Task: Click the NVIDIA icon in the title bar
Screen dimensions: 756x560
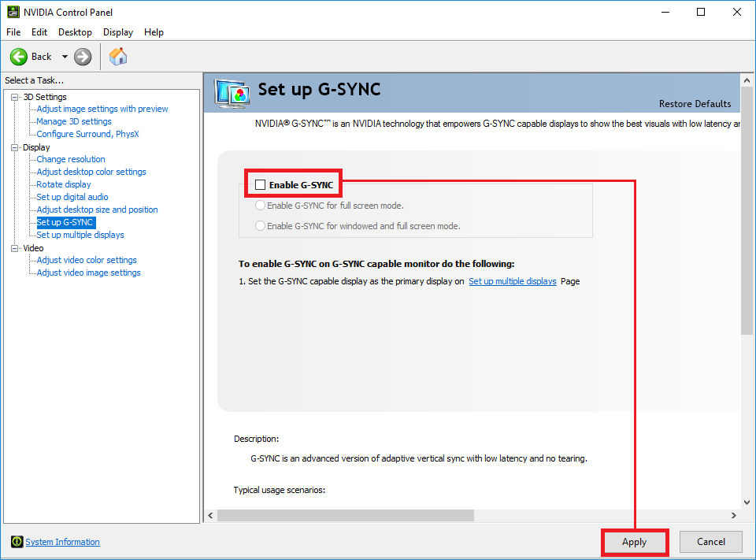Action: [x=12, y=11]
